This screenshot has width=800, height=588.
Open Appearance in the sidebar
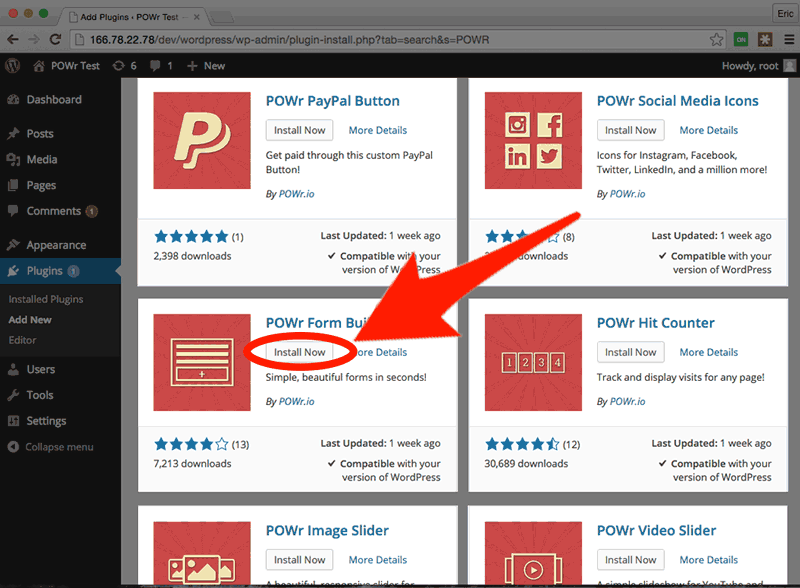[56, 246]
